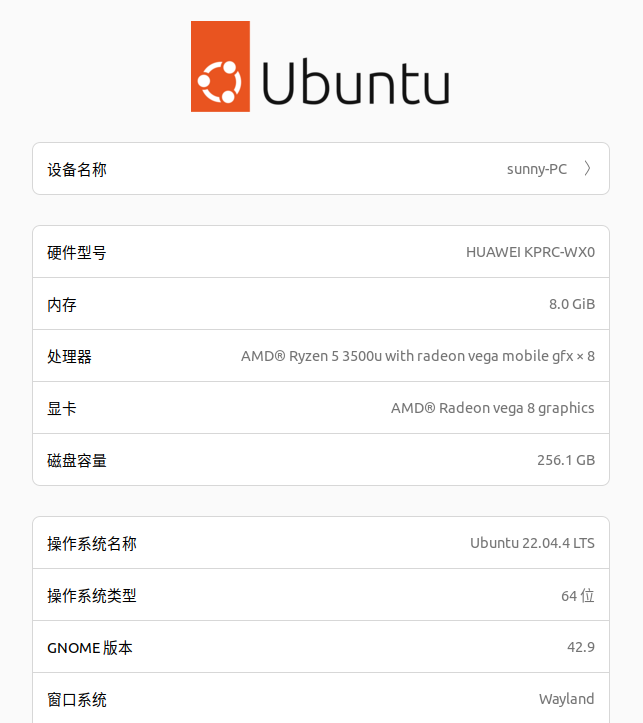Click the GNOME 版本 label
Screen dimensions: 643x723
90,648
